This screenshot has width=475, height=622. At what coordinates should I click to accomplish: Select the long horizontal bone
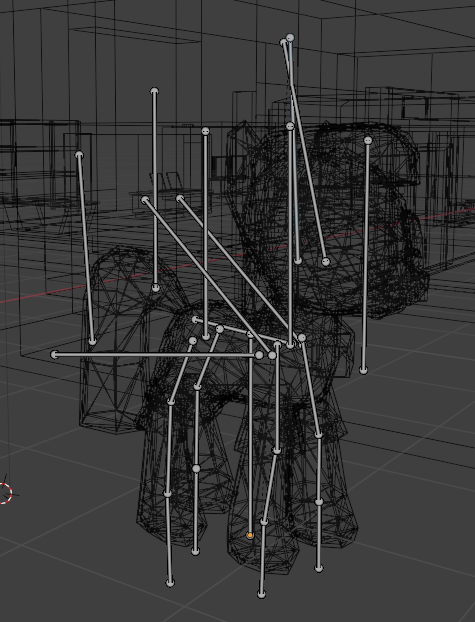click(157, 355)
